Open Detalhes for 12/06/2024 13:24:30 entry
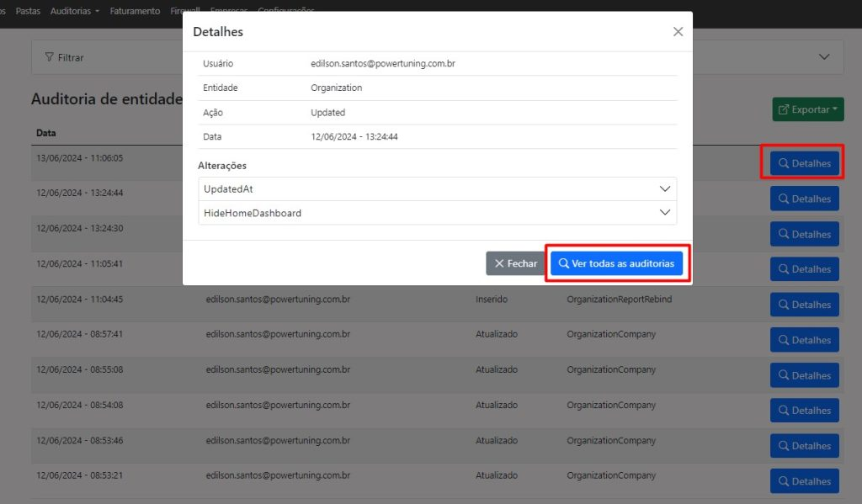Screen dimensions: 862x504 click(804, 235)
